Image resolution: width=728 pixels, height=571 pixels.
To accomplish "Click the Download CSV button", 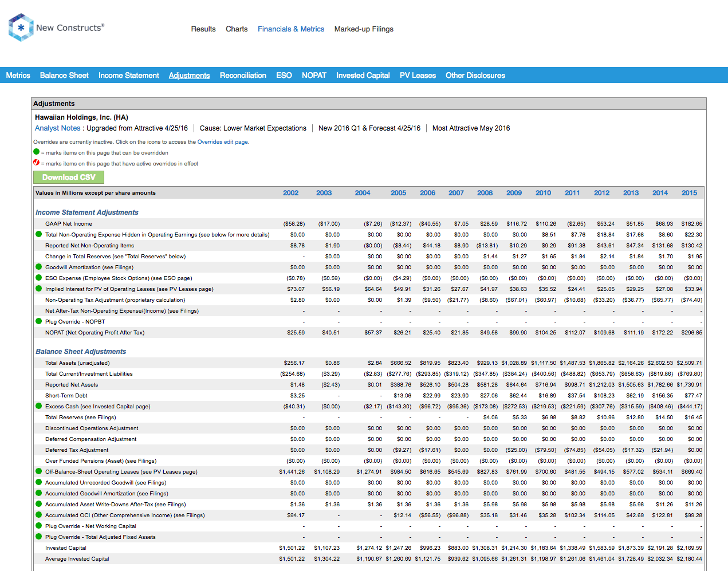I will pyautogui.click(x=69, y=177).
